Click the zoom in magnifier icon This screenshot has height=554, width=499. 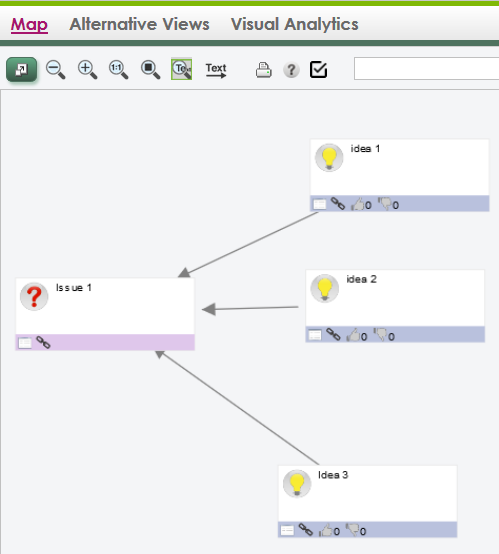click(87, 69)
